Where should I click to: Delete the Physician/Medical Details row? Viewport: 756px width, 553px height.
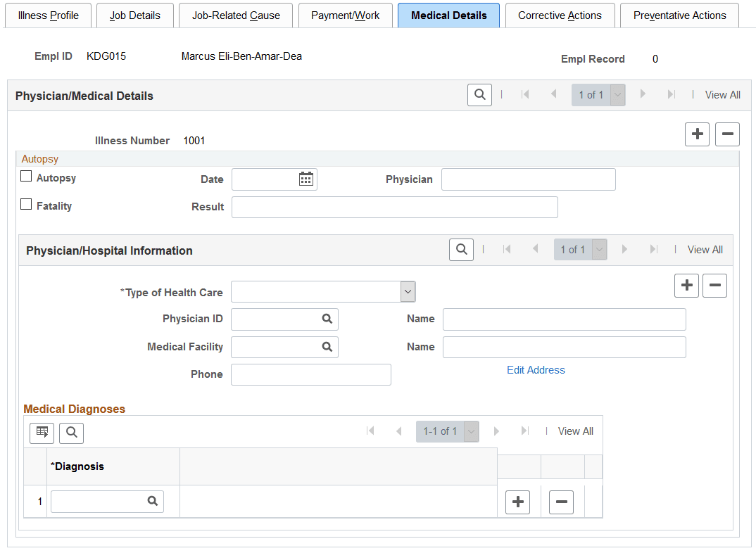[727, 134]
